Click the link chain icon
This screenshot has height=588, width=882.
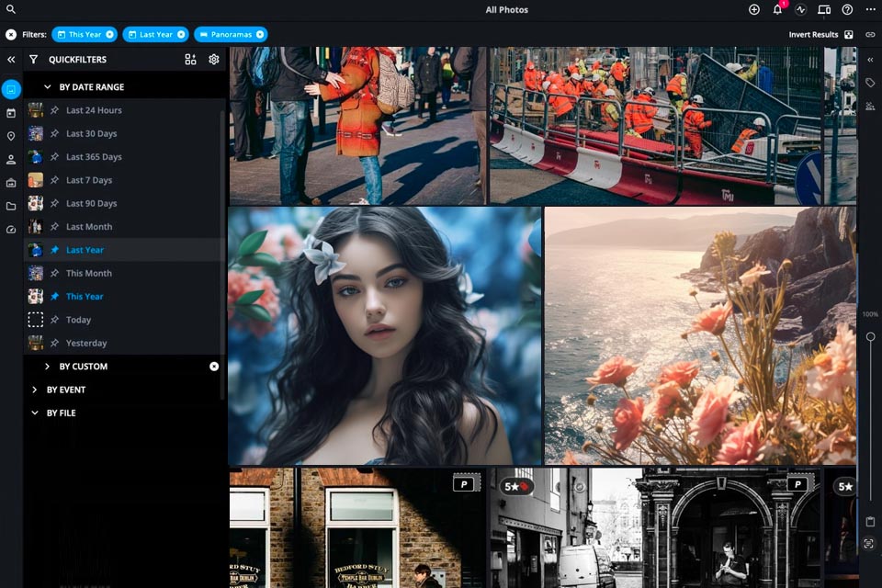point(870,34)
